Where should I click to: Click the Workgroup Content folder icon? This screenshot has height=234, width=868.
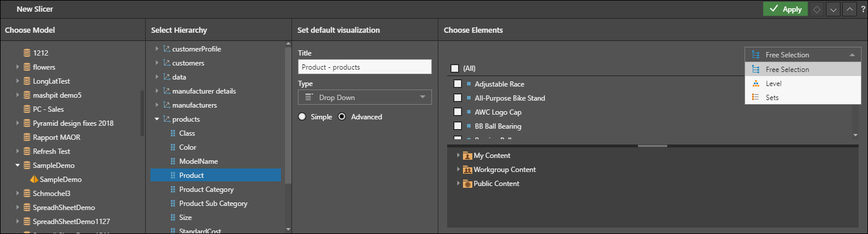pos(467,170)
